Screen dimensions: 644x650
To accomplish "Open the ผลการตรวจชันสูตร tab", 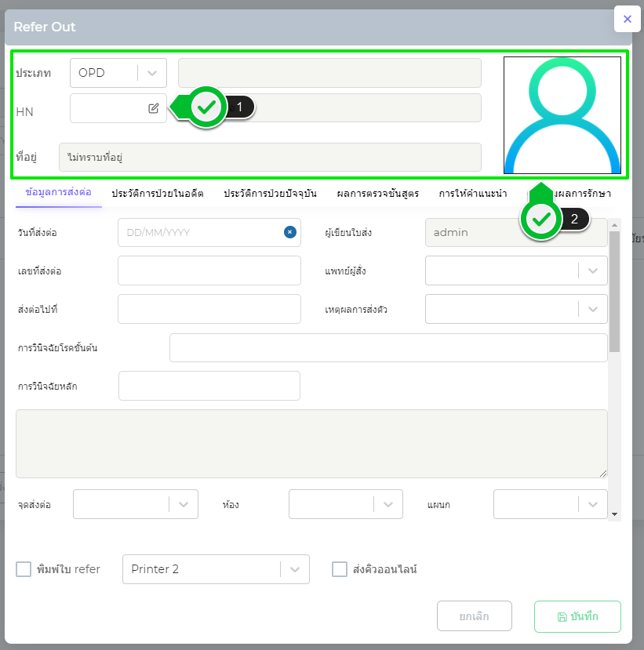I will 377,193.
